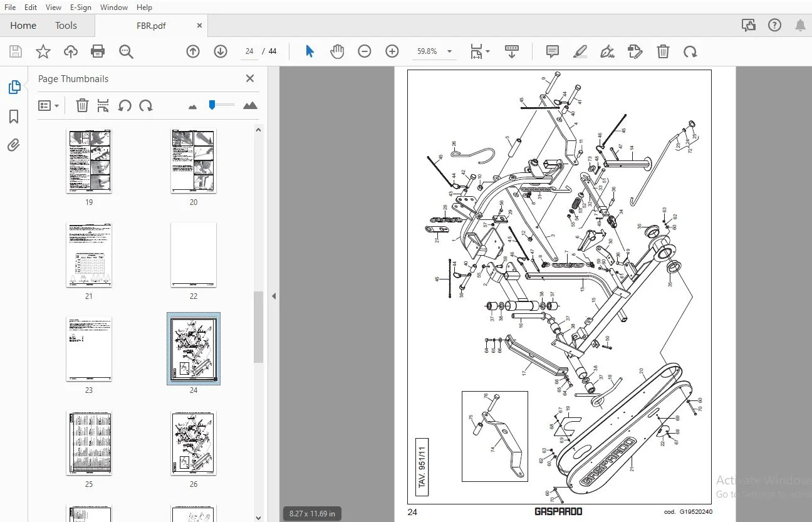Open the E-Sign menu
Screen dimensions: 812x522
81,7
